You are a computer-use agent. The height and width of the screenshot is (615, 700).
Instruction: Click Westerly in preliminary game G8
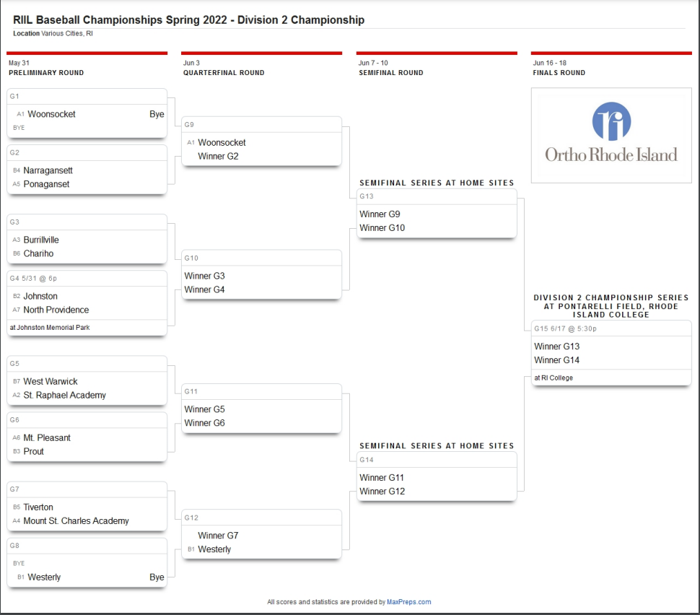[x=44, y=577]
